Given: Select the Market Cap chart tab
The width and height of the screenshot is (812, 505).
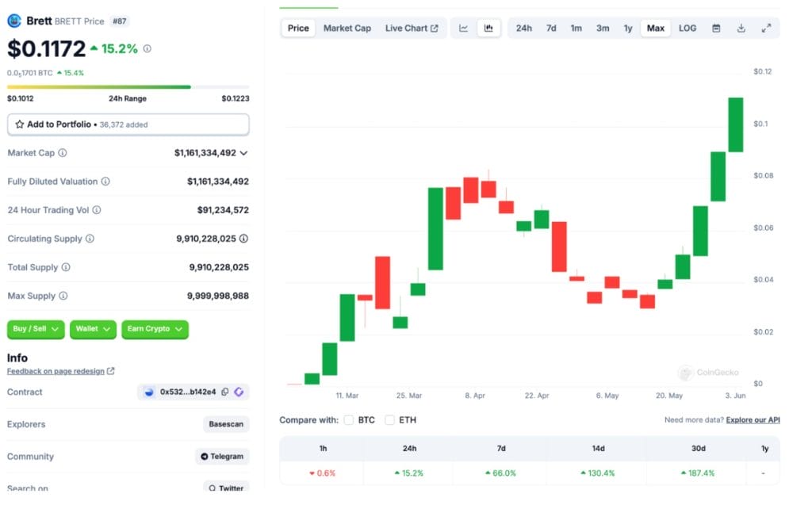Looking at the screenshot, I should [347, 29].
